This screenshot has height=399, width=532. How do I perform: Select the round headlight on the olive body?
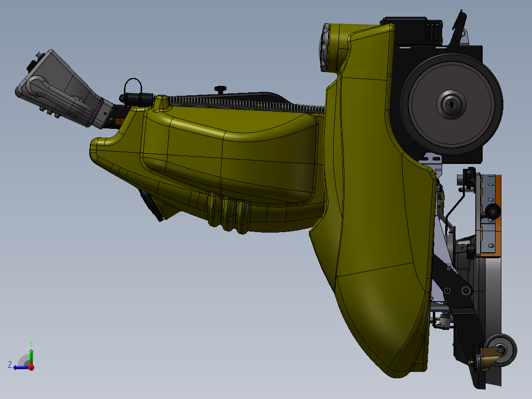click(x=325, y=47)
